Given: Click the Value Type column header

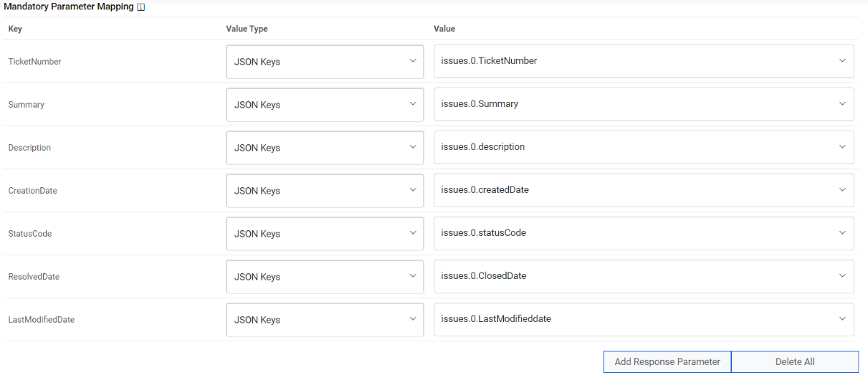Looking at the screenshot, I should 247,29.
